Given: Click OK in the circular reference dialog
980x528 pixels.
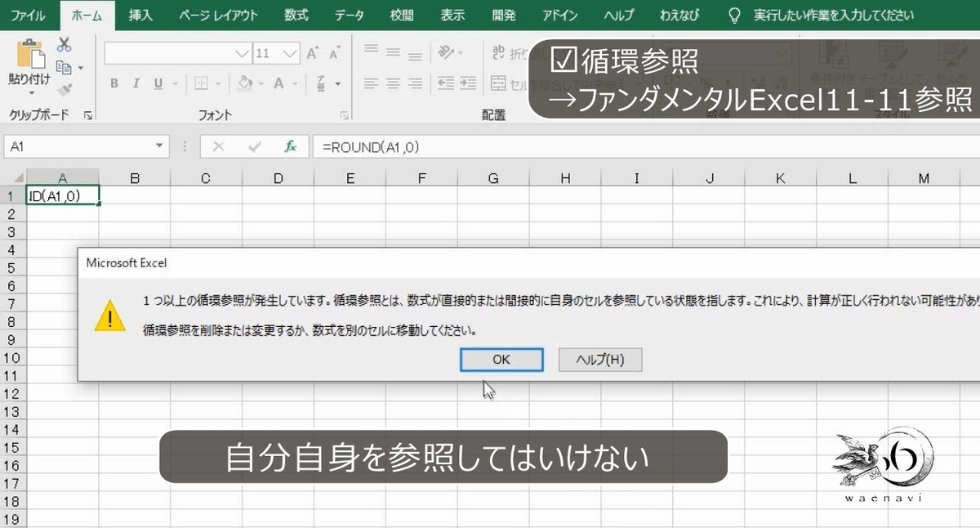Looking at the screenshot, I should (x=501, y=360).
